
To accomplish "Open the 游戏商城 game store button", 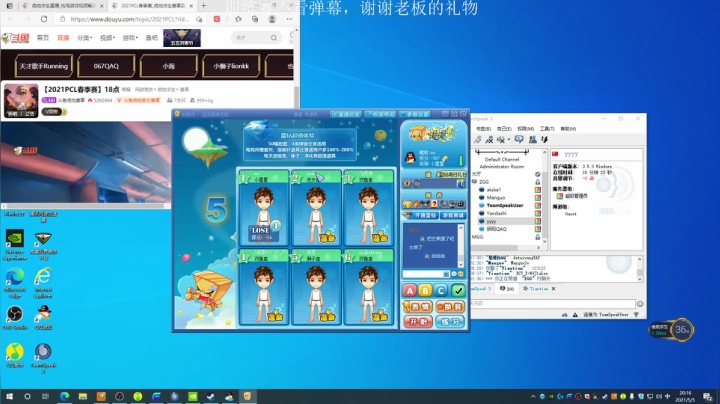I will [453, 215].
